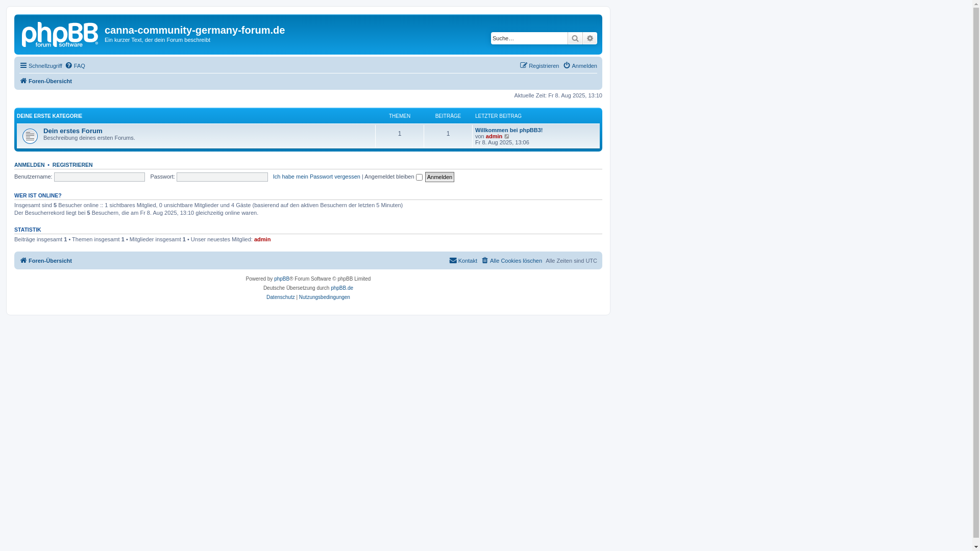The image size is (980, 551).
Task: Open advanced search gear icon
Action: click(590, 38)
